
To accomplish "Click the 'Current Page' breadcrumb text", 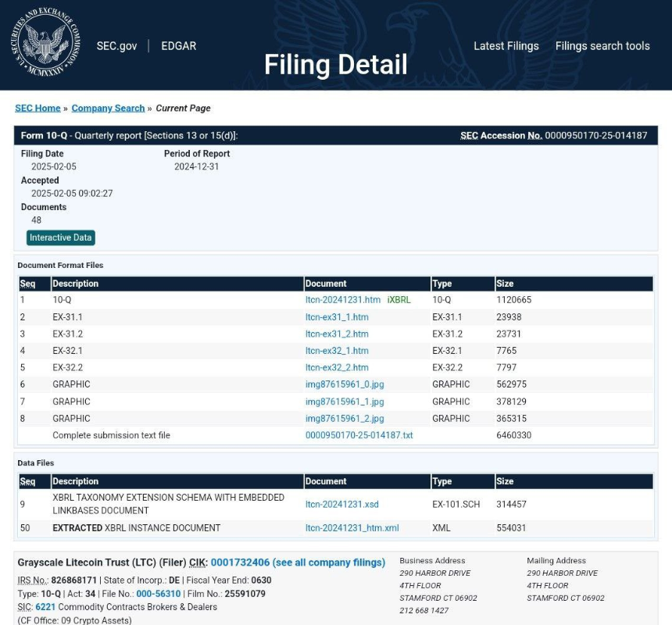I will 183,108.
